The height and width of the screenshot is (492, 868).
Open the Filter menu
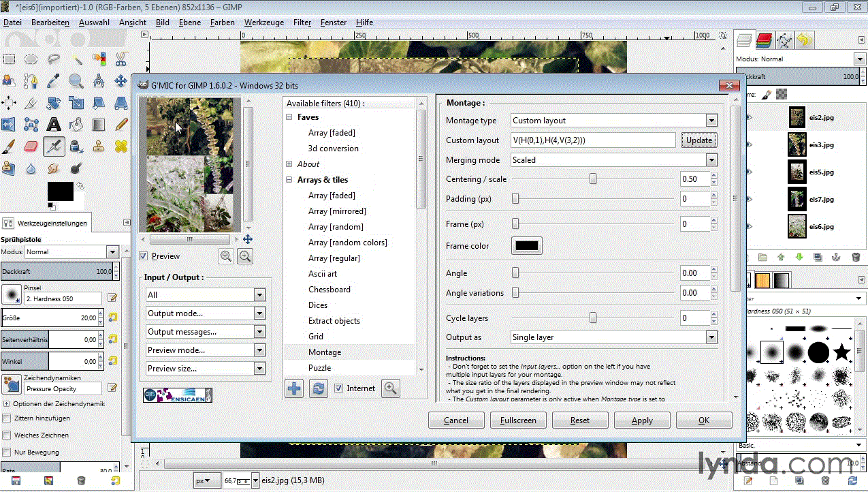pos(302,22)
